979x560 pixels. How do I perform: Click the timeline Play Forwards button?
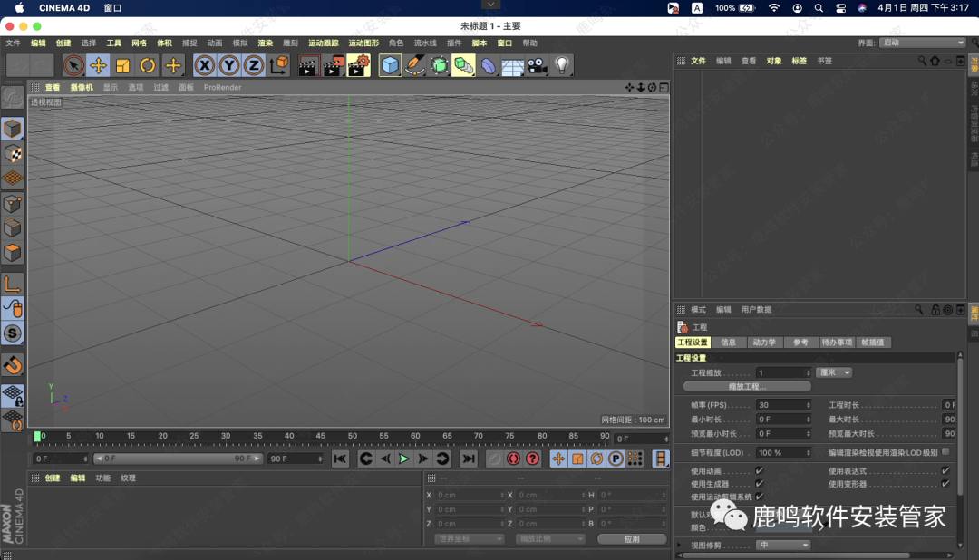(404, 459)
